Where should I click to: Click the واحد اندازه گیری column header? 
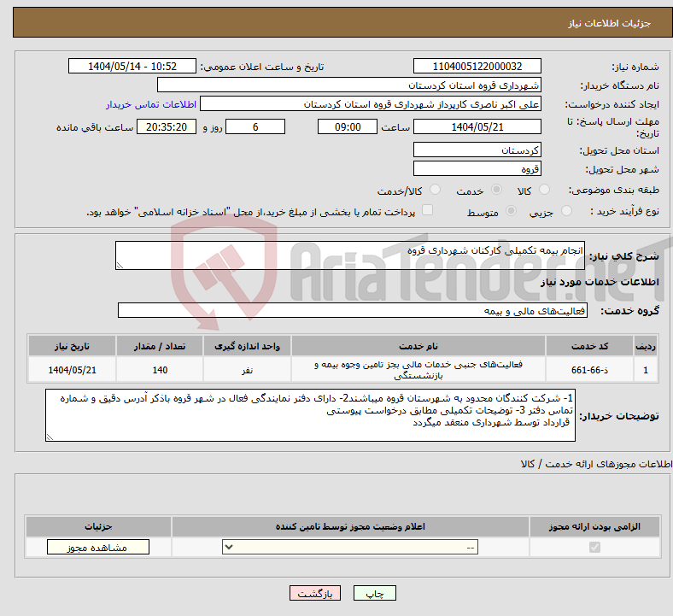(x=247, y=346)
